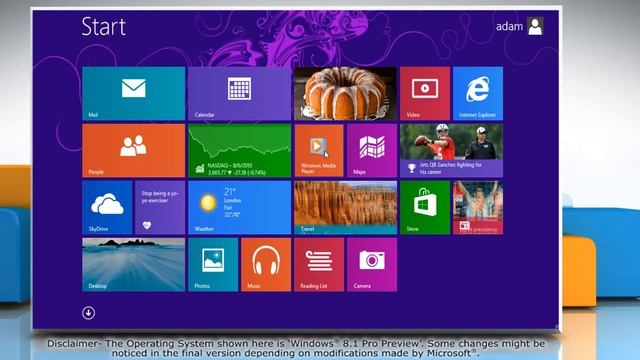
Task: Open the Mail tile
Action: tap(133, 93)
